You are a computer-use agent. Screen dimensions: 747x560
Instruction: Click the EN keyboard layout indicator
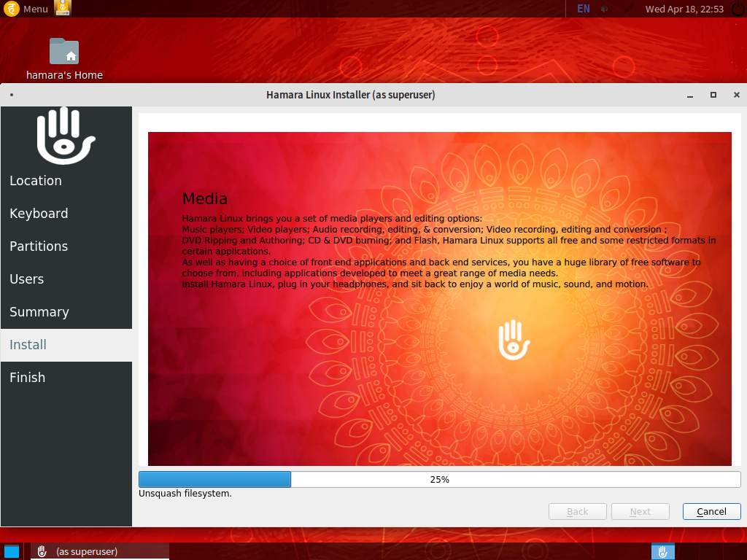tap(584, 9)
